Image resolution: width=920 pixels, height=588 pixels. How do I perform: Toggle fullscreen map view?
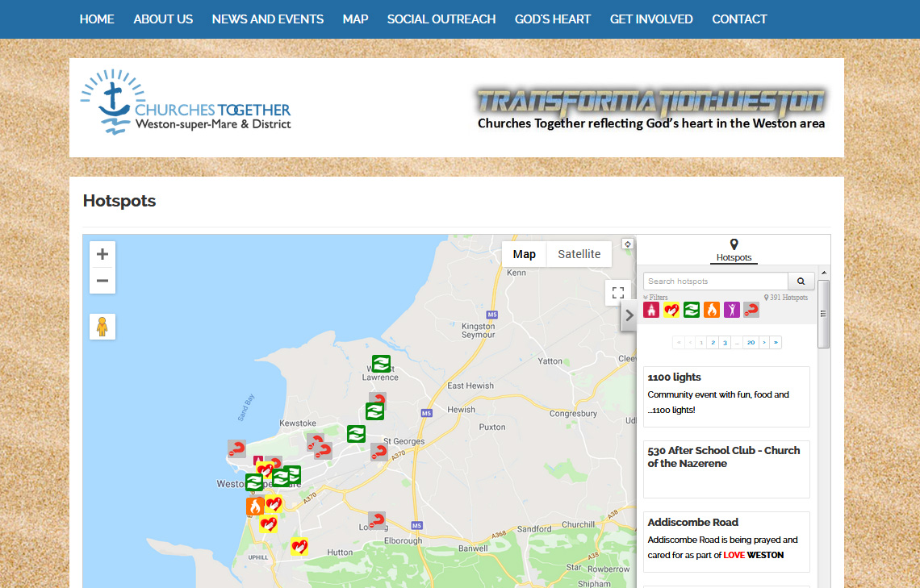click(618, 293)
